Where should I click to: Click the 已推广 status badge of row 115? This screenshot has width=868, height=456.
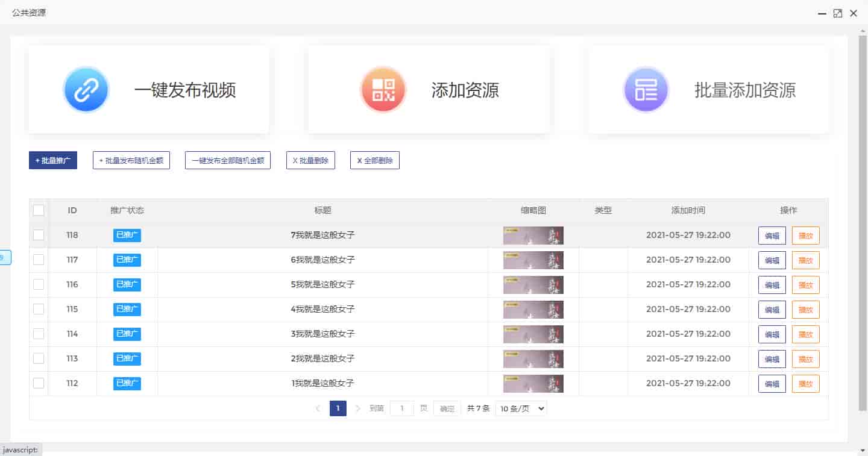[x=127, y=310]
